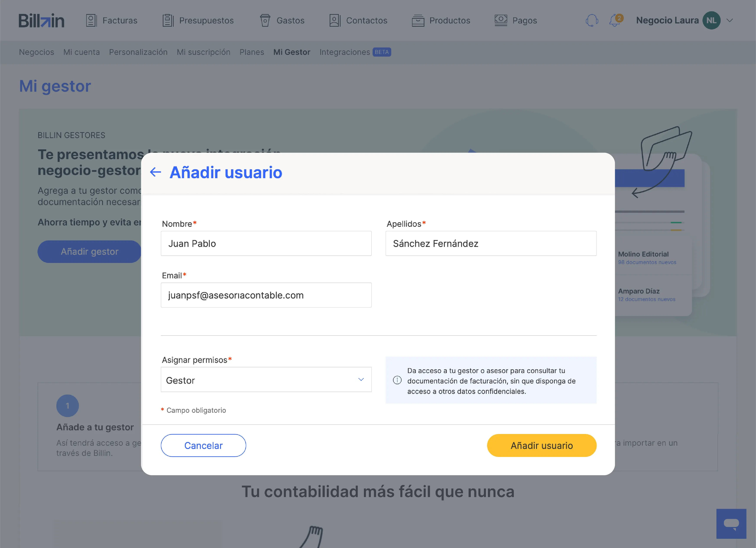Click the NL avatar circle
756x548 pixels.
click(711, 20)
